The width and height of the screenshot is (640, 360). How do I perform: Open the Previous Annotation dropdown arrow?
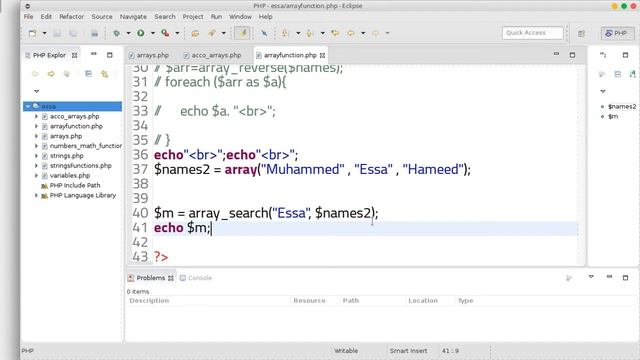(x=322, y=33)
